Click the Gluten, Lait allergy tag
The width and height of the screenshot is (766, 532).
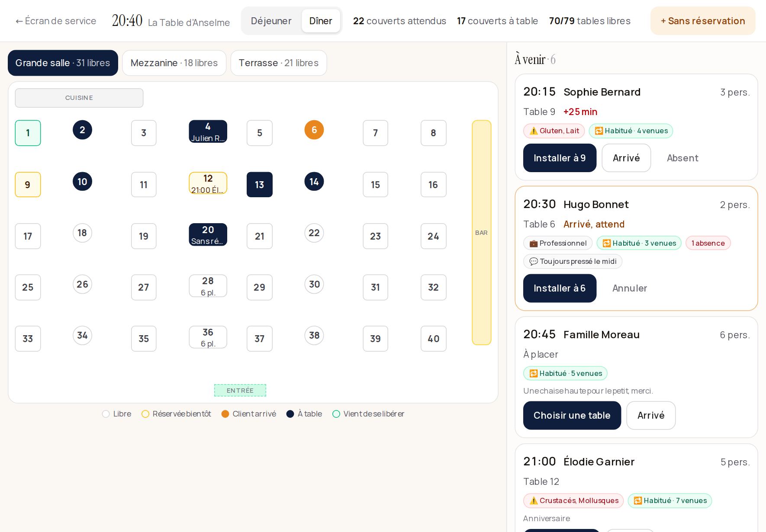(554, 131)
